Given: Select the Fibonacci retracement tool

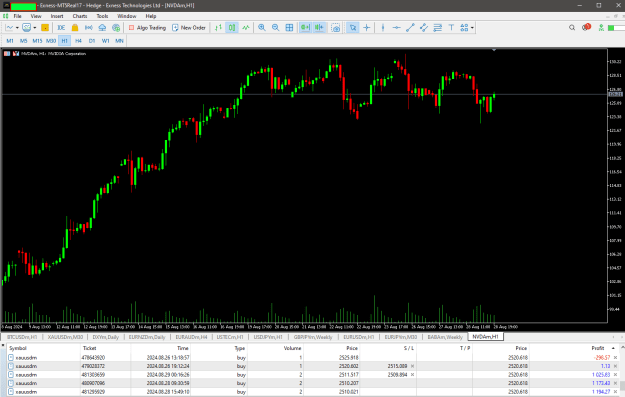Looking at the screenshot, I should (x=438, y=28).
